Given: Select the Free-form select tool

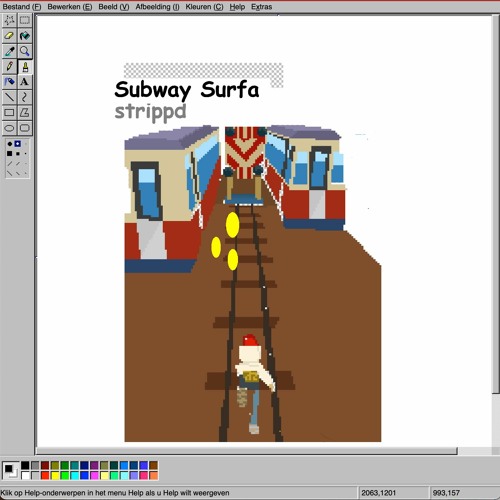Looking at the screenshot, I should tap(9, 20).
